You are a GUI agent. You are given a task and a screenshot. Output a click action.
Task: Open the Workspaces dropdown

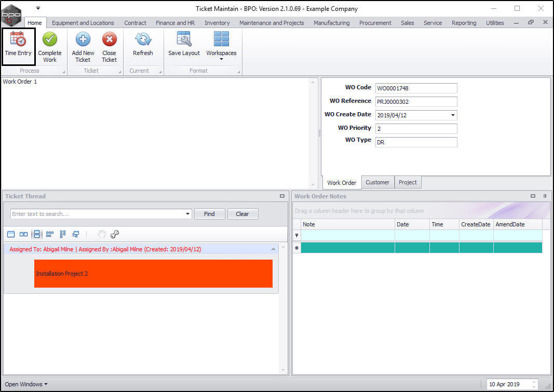tap(222, 46)
